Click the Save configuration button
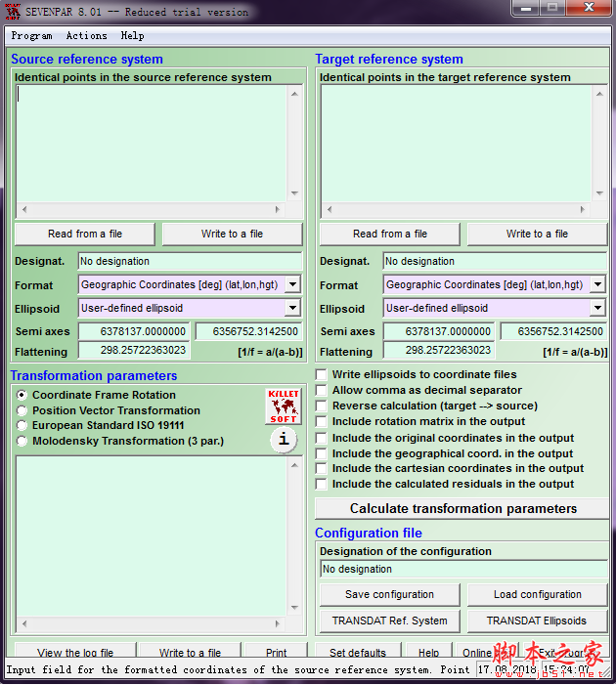This screenshot has width=616, height=685. pyautogui.click(x=389, y=594)
